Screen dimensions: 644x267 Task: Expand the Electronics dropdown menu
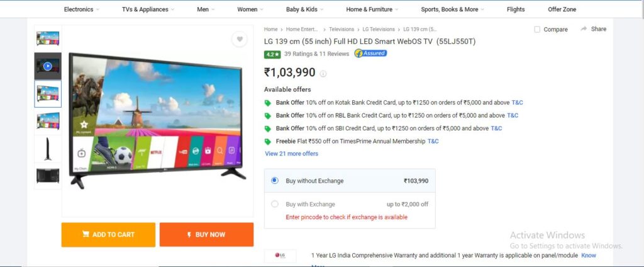pyautogui.click(x=81, y=9)
